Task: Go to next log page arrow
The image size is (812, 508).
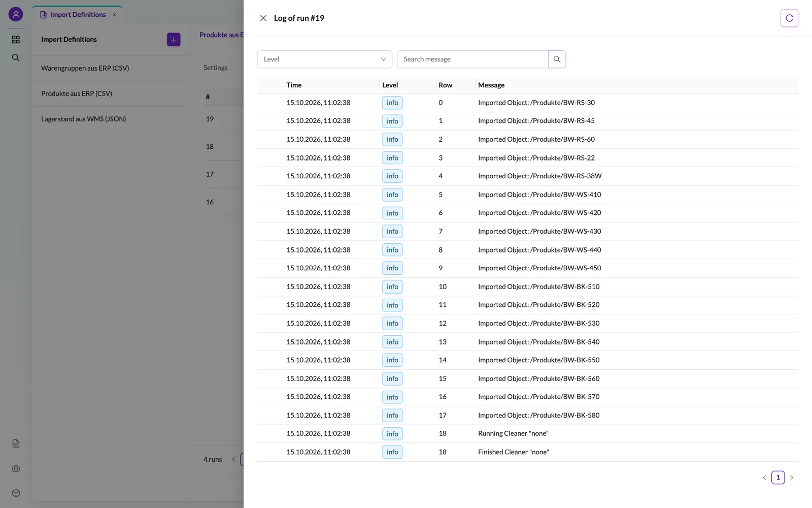Action: point(792,478)
